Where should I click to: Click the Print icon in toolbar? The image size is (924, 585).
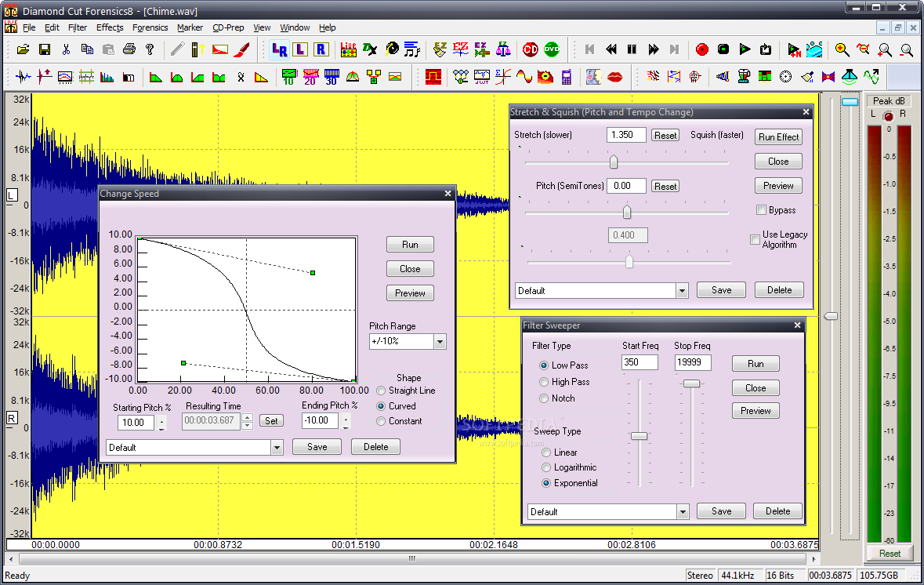click(x=129, y=49)
